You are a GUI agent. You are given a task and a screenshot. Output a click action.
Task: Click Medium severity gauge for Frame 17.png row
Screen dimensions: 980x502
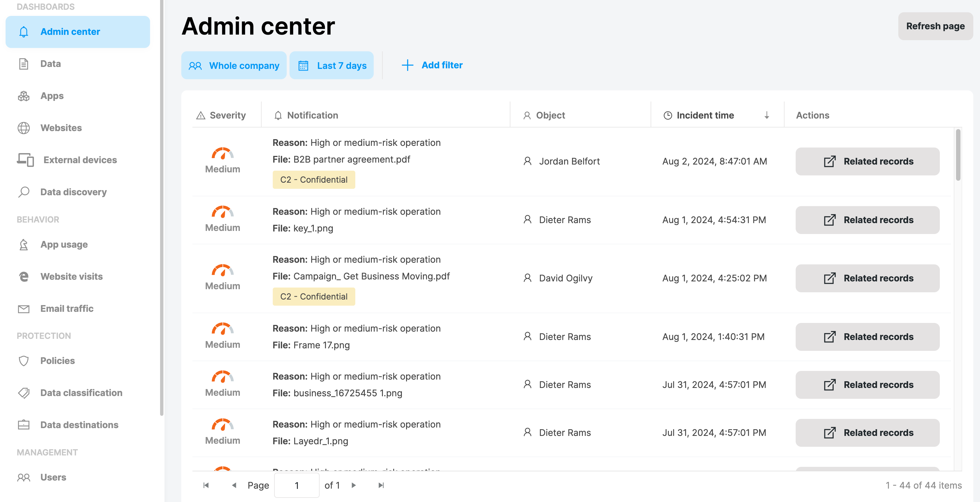click(223, 329)
